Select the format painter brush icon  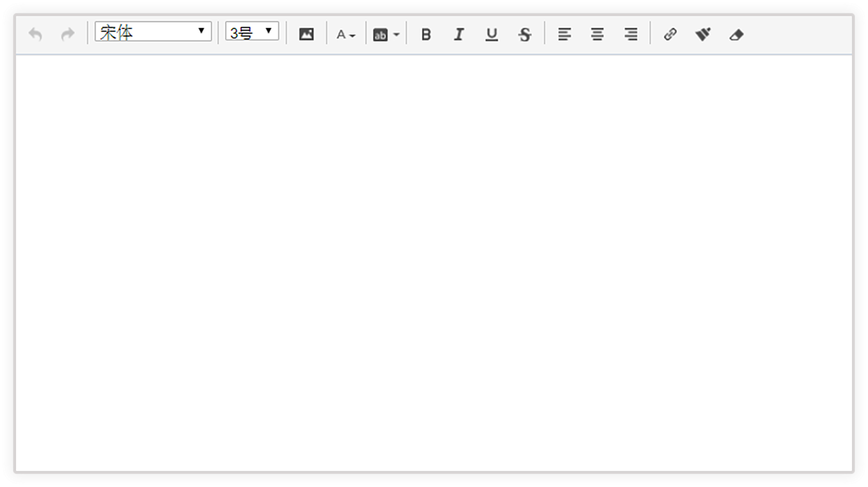pyautogui.click(x=703, y=34)
